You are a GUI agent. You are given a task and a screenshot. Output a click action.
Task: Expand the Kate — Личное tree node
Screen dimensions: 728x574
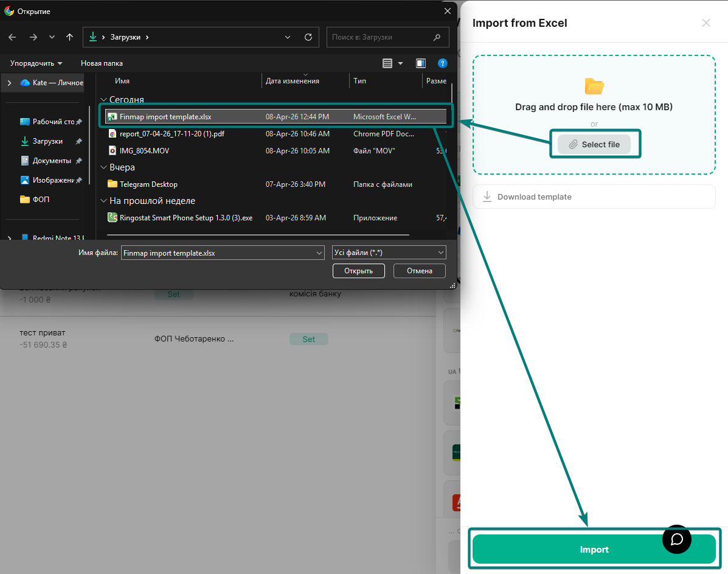click(x=9, y=83)
